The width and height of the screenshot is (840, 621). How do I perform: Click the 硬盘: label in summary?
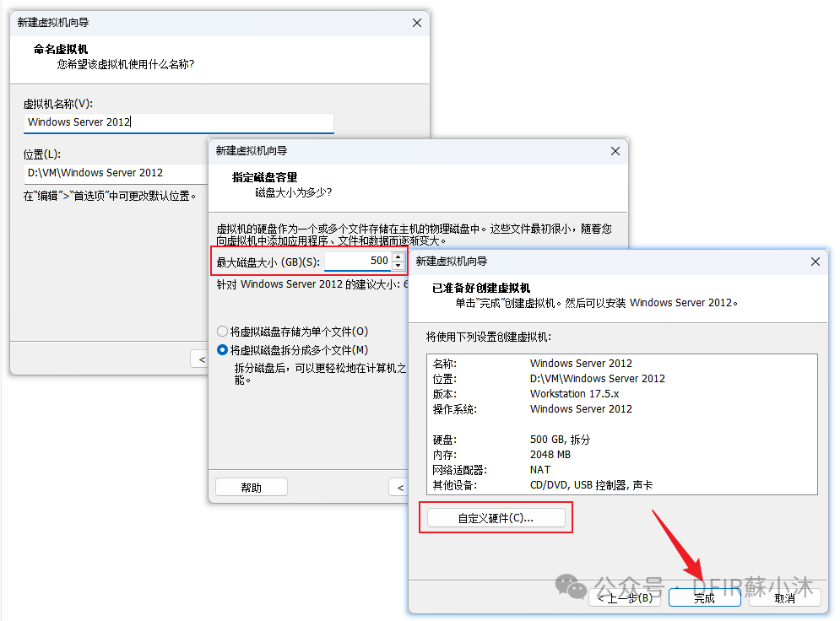445,440
